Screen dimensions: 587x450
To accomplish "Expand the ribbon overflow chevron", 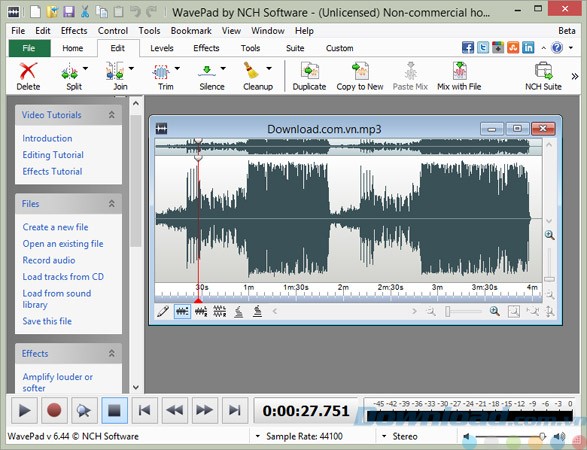I will tap(575, 76).
